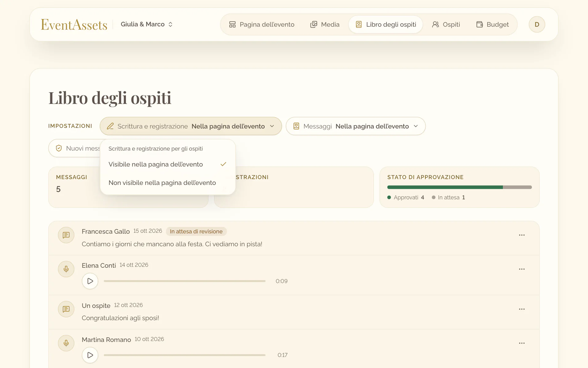Seek in Martina Romano's audio progress bar
This screenshot has width=588, height=368.
point(185,355)
